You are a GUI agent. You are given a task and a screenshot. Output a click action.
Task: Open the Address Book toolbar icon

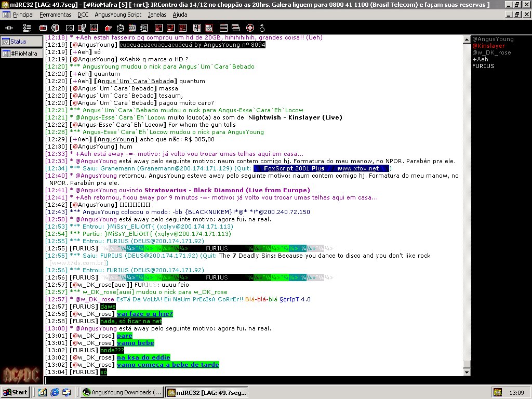[144, 28]
